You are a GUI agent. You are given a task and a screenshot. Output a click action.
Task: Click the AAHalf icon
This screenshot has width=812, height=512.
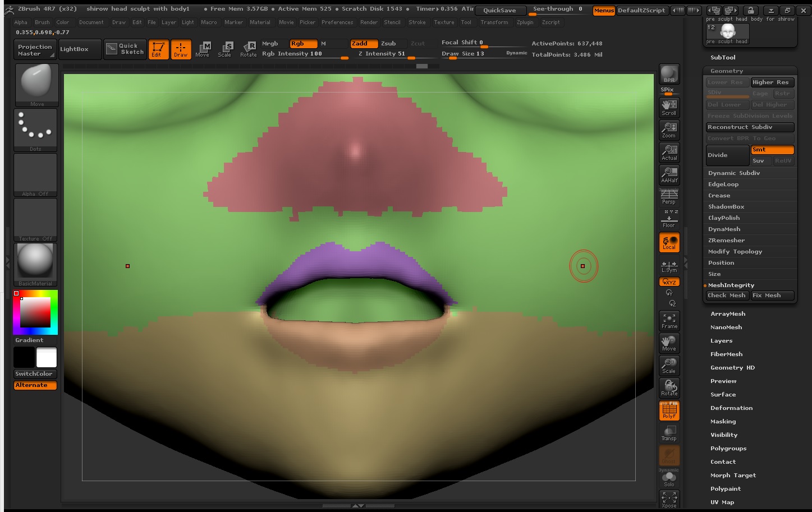669,174
